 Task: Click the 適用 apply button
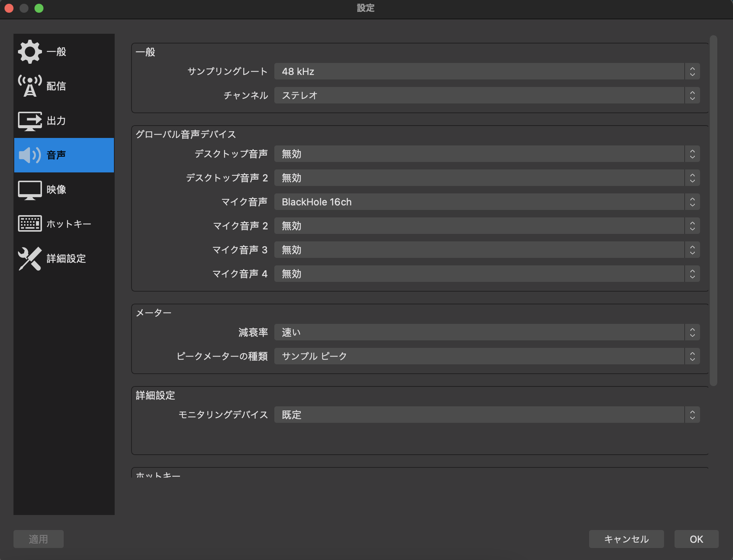coord(38,539)
